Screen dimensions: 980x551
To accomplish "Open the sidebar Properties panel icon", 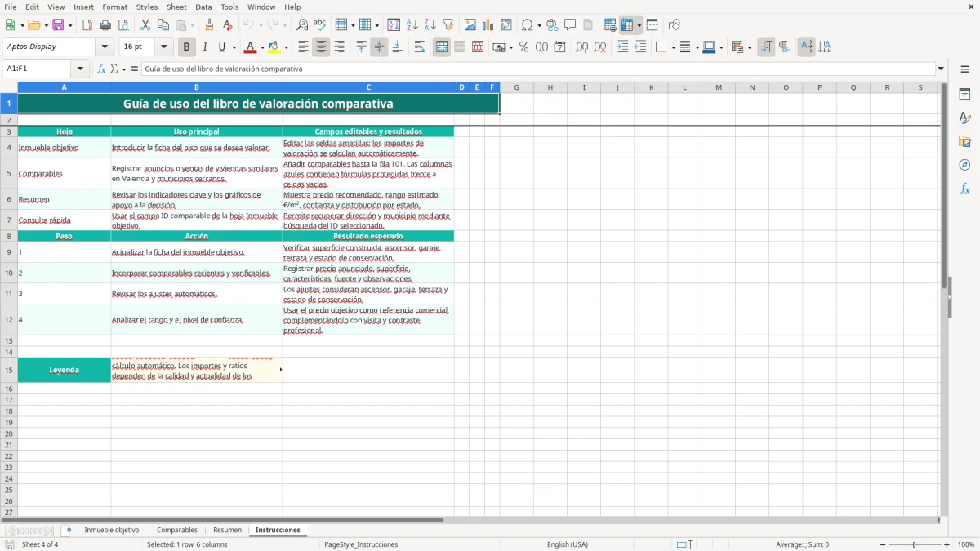I will [x=964, y=95].
